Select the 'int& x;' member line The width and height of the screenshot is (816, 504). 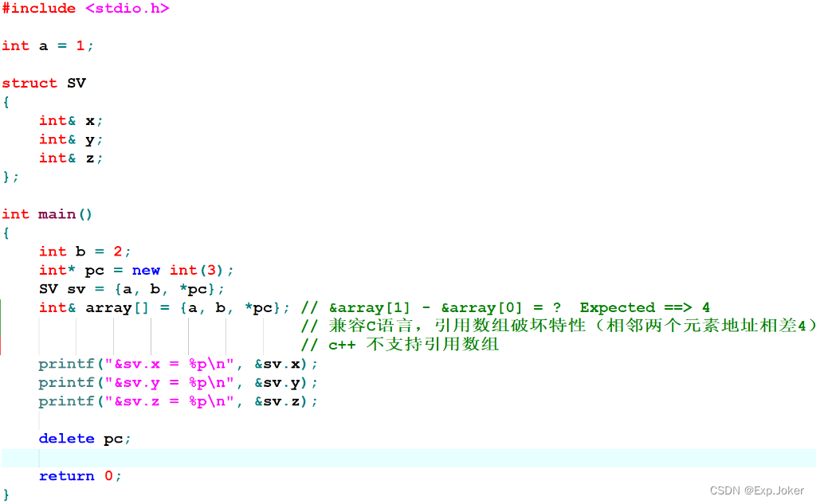(x=71, y=120)
